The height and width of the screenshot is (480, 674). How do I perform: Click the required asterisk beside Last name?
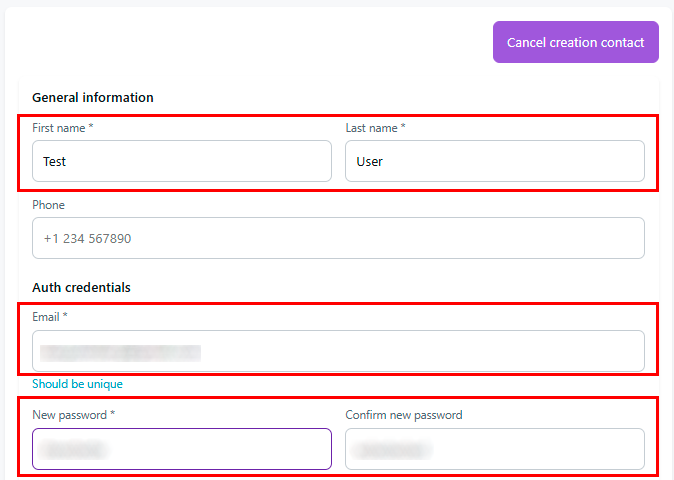click(403, 128)
